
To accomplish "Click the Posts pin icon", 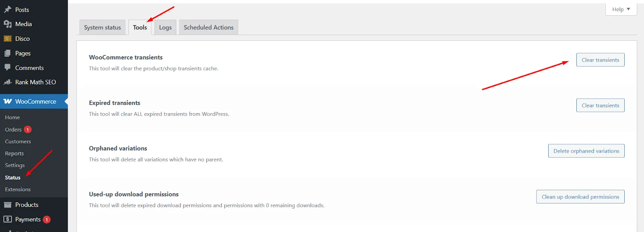I will point(8,9).
